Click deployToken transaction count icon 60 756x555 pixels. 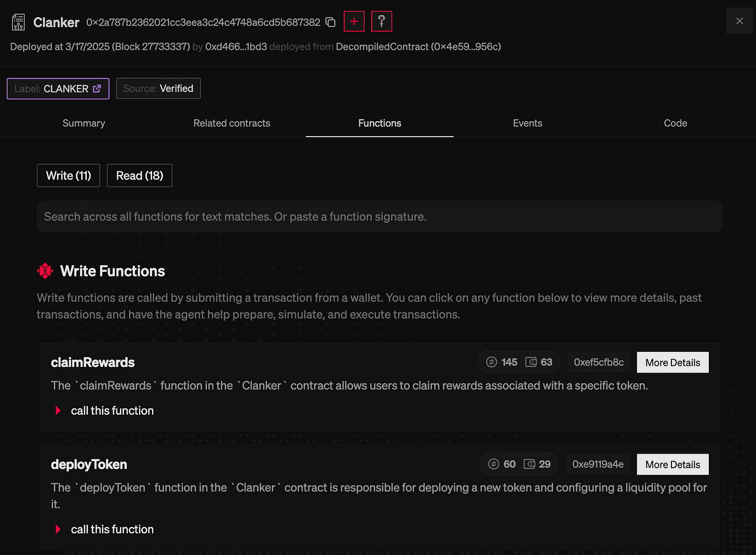coord(494,464)
